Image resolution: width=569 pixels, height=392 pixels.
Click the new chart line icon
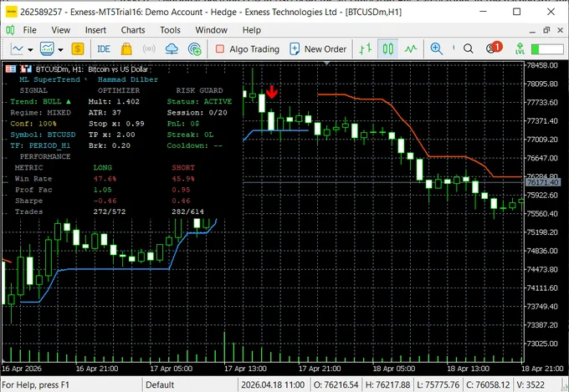[17, 48]
